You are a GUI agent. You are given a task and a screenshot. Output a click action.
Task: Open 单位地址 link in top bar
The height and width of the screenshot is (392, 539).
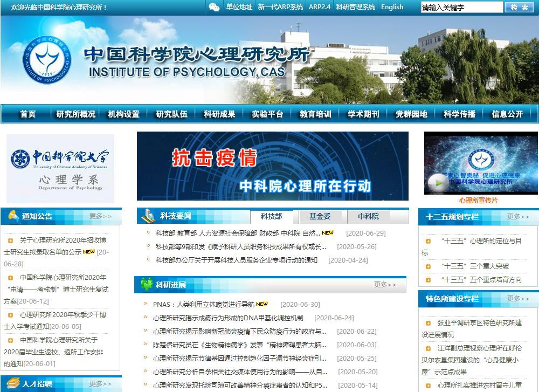point(239,7)
